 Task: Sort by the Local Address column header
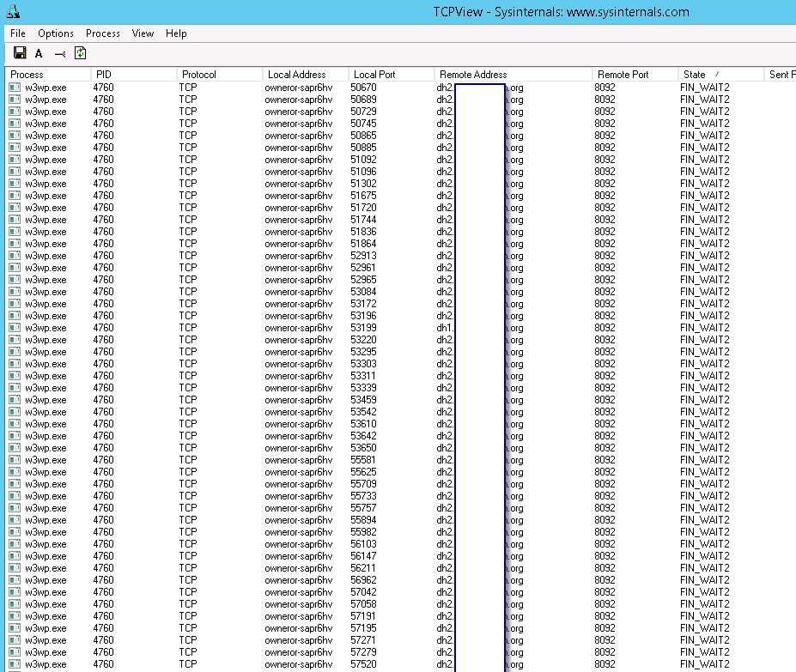point(305,75)
